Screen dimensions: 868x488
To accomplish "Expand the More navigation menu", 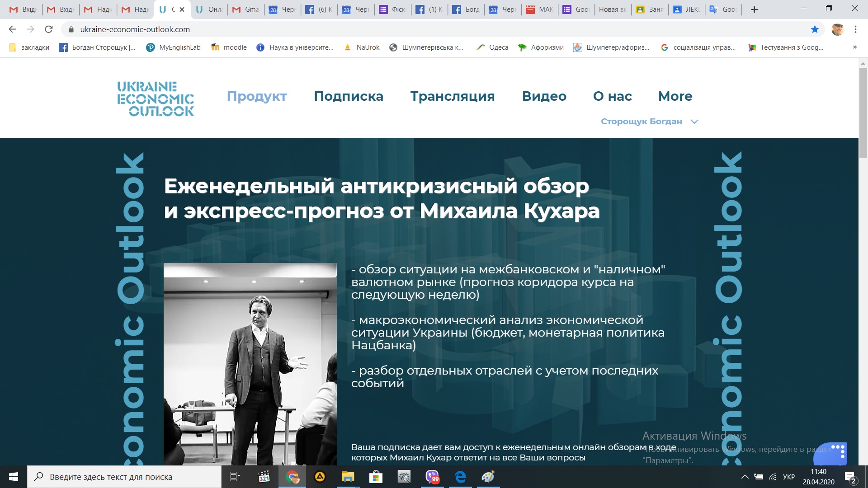I will pyautogui.click(x=675, y=96).
